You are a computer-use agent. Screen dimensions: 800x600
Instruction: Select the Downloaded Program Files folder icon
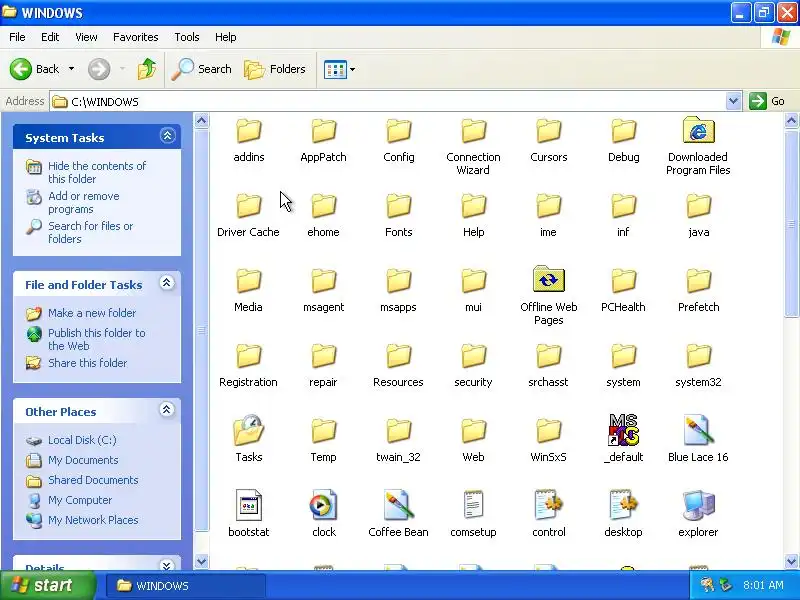698,131
